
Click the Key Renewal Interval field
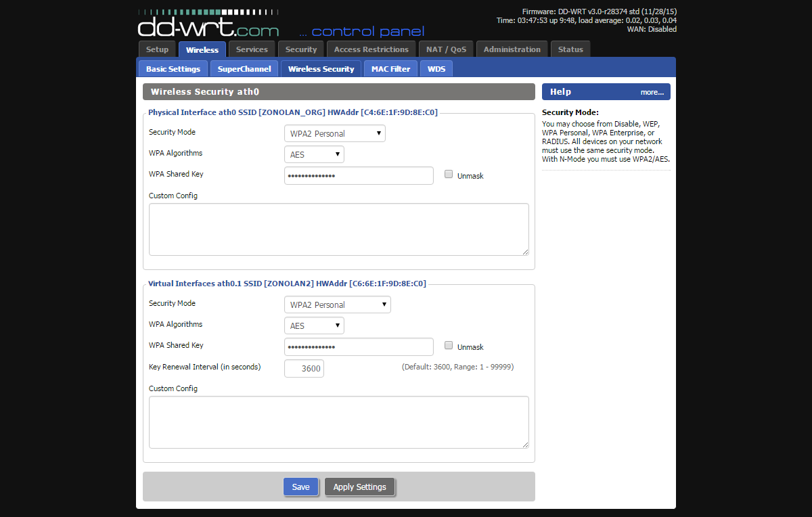click(304, 368)
